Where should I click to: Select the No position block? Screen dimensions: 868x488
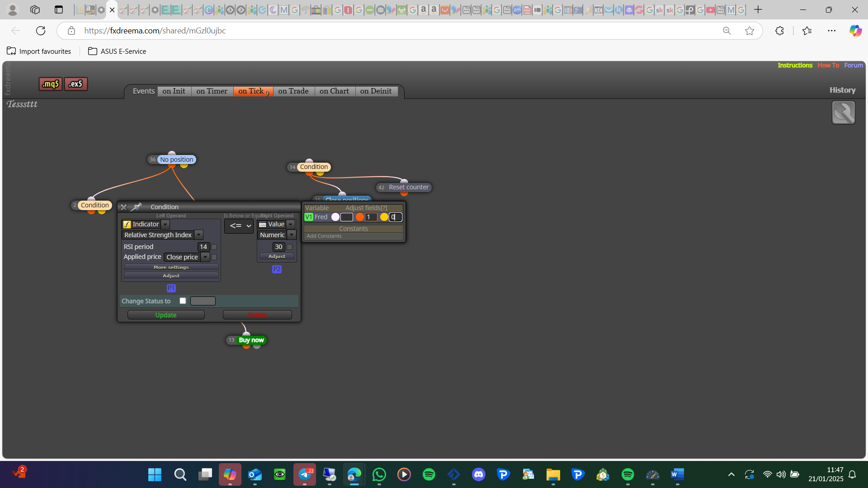click(176, 160)
